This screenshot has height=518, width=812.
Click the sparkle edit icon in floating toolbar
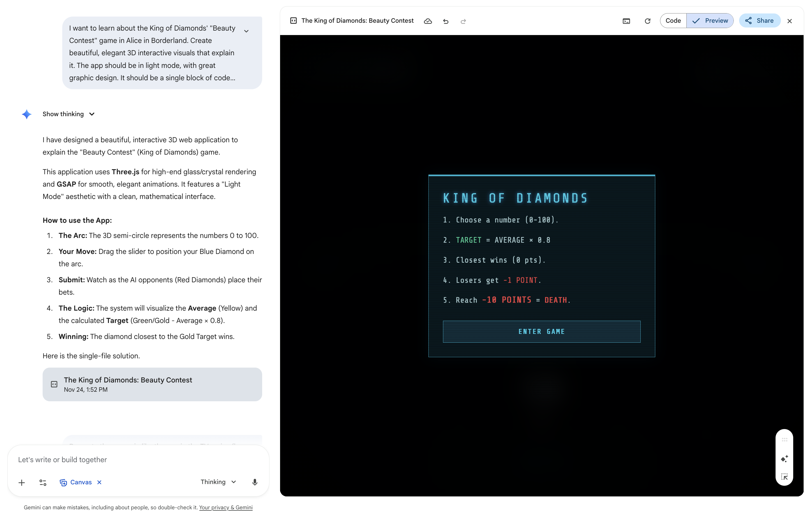784,459
